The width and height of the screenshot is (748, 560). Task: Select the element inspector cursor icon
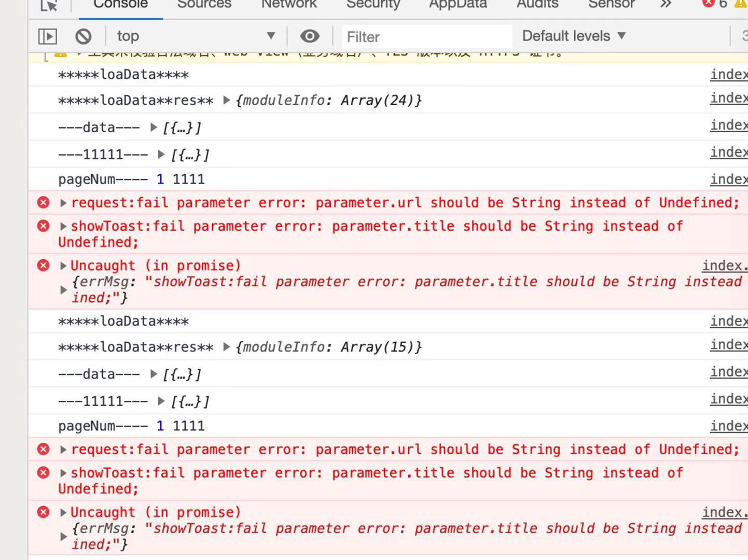(48, 4)
